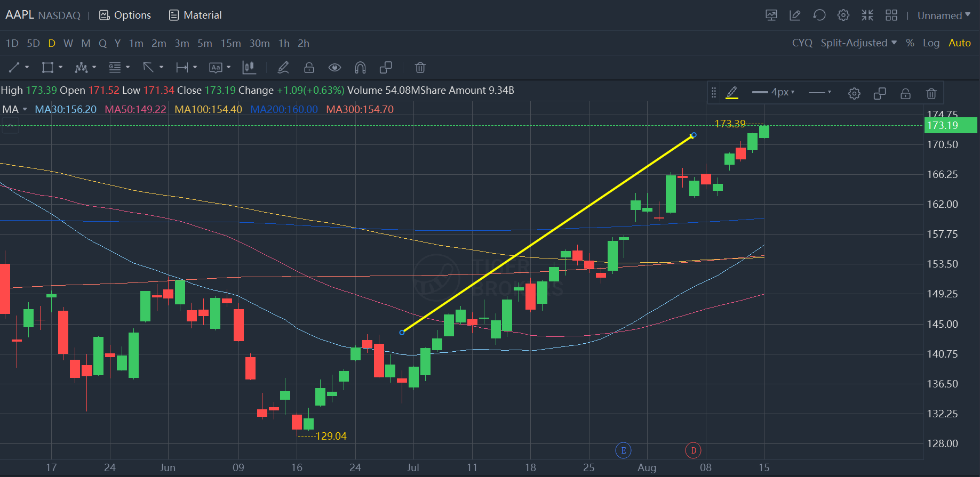Select the M monthly timeframe
Screen dimensions: 980x477
point(86,43)
